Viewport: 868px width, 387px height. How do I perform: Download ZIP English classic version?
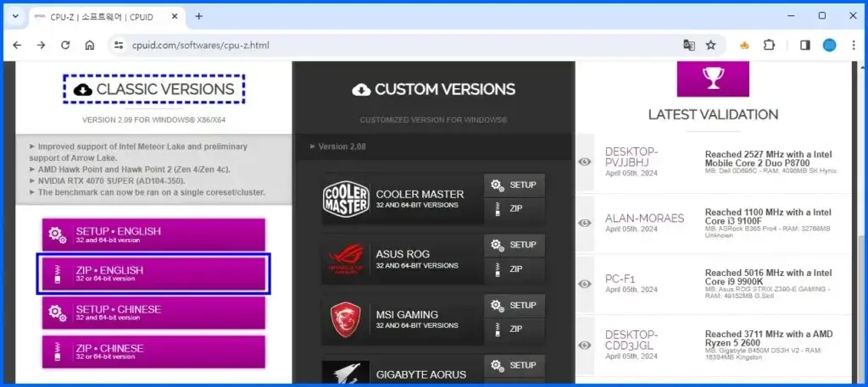(x=154, y=274)
